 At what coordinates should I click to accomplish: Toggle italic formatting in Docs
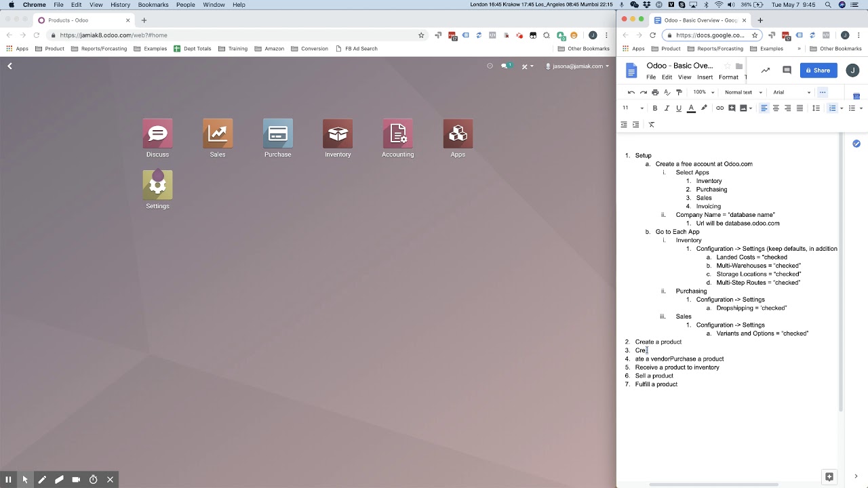(x=667, y=108)
